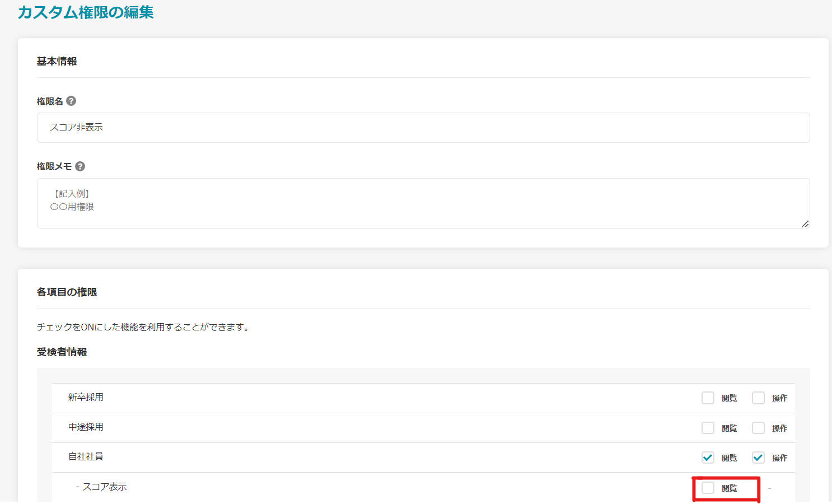Click the 権限名 field containing スコア非表示

click(x=423, y=128)
